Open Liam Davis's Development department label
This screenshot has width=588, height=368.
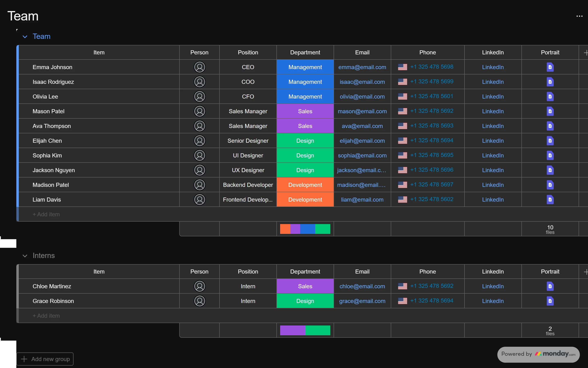pos(305,200)
